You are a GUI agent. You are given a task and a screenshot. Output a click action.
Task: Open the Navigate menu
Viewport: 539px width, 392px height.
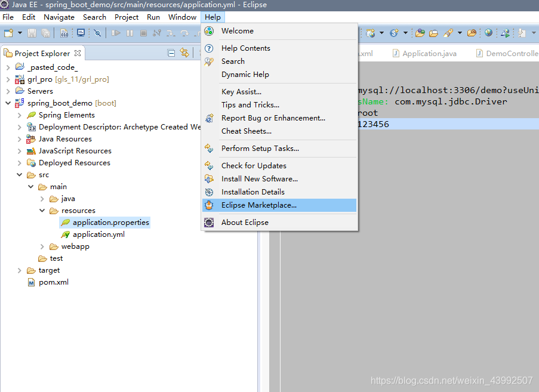pyautogui.click(x=59, y=17)
